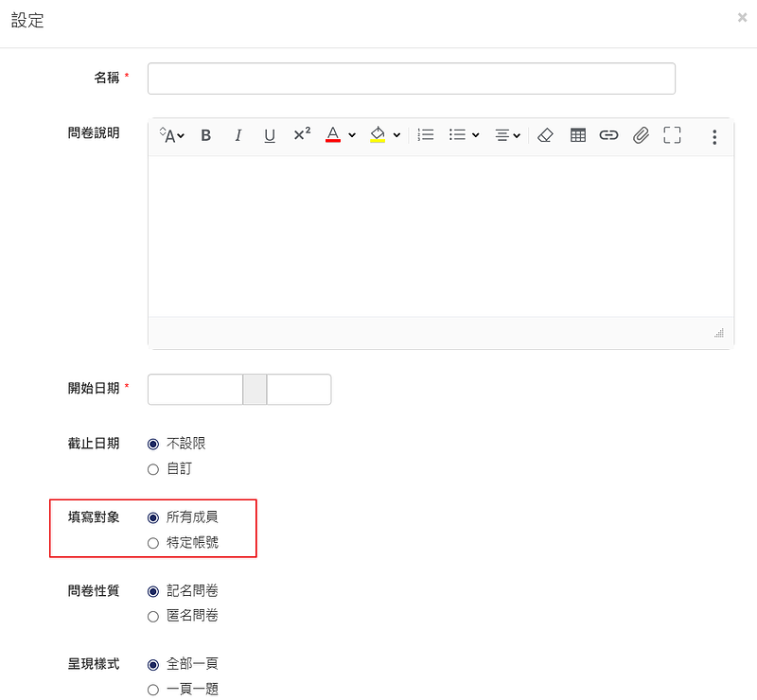Screen dimensions: 757x700
Task: Click the red font color button
Action: (x=333, y=135)
